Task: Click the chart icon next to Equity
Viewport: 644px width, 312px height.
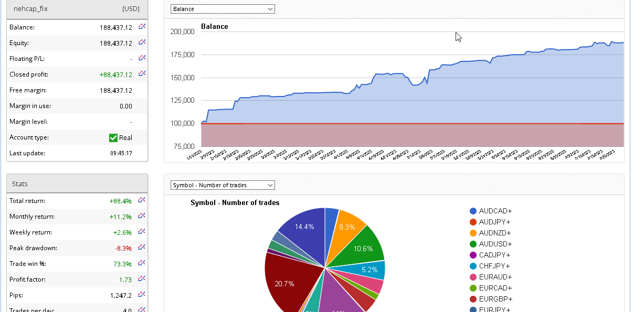Action: coord(142,42)
